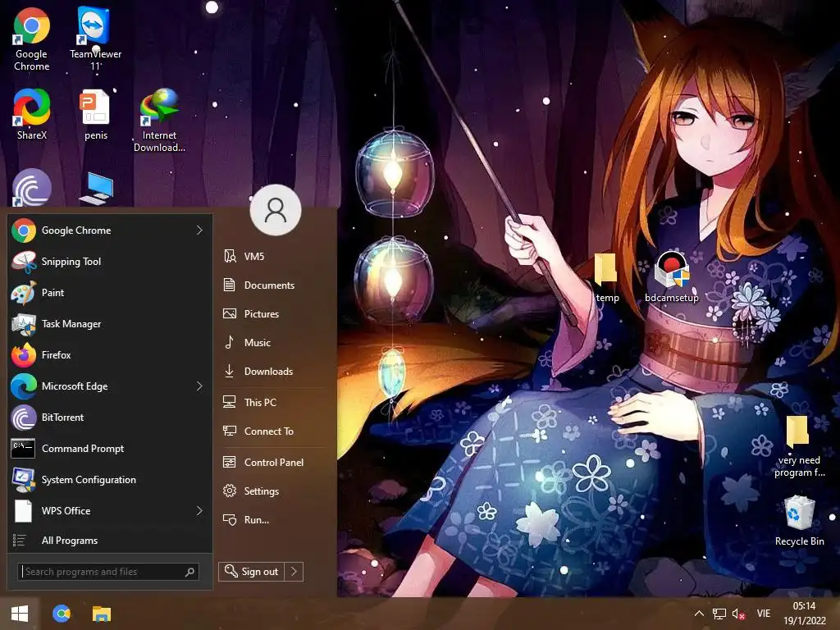Image resolution: width=840 pixels, height=630 pixels.
Task: Open Chrome from the taskbar
Action: (62, 614)
